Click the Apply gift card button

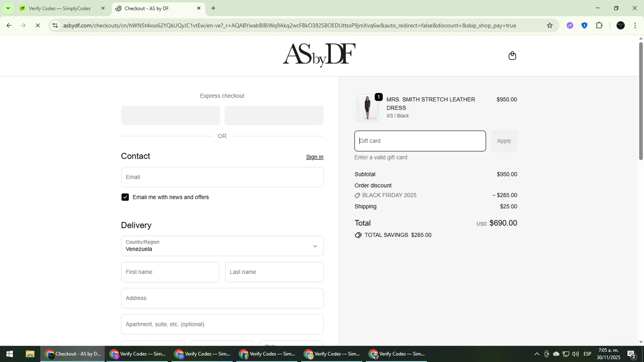(x=504, y=141)
